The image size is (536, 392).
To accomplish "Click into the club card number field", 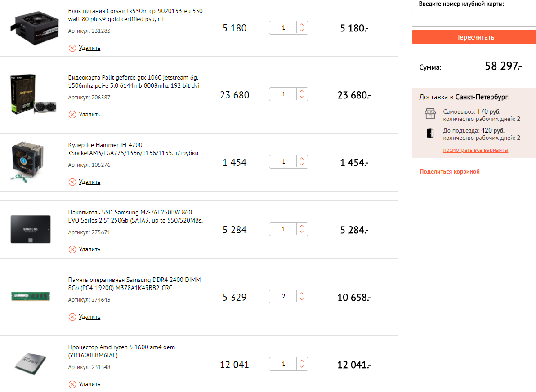I will (473, 20).
